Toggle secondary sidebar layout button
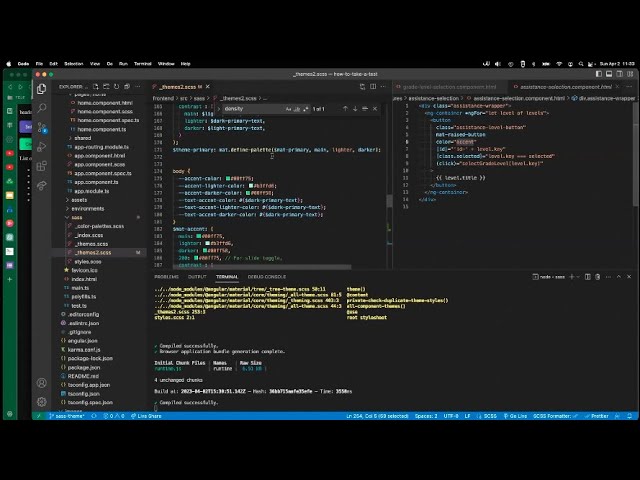Image resolution: width=640 pixels, height=480 pixels. [620, 74]
